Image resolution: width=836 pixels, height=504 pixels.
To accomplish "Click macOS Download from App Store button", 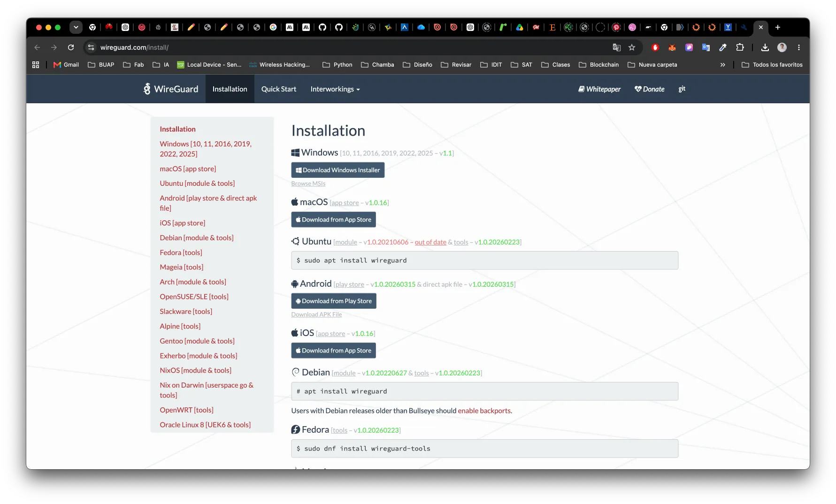I will (334, 220).
